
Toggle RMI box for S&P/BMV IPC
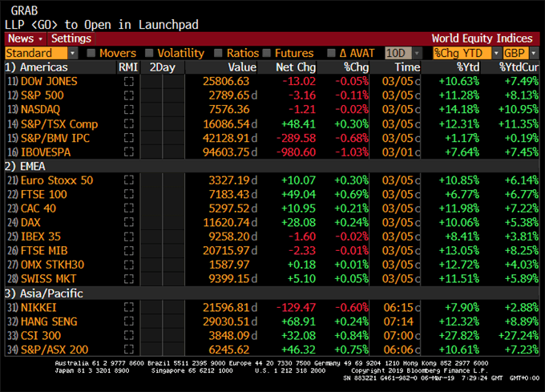(128, 138)
